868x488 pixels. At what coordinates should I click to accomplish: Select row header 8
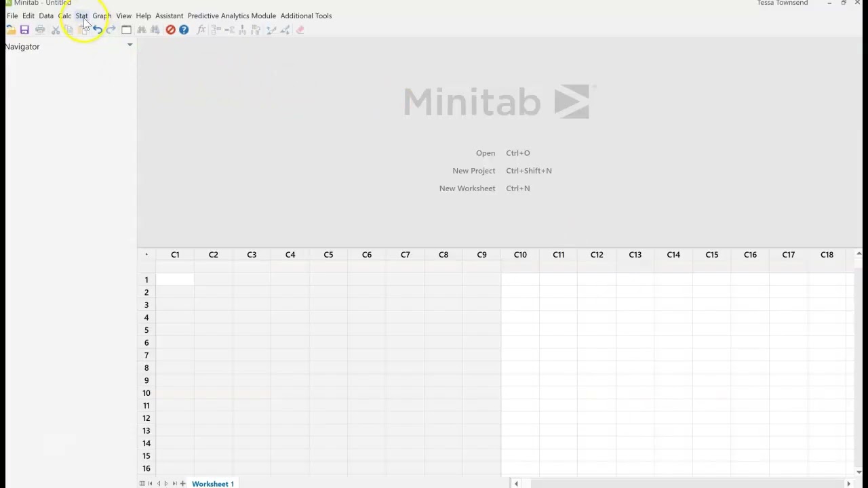146,368
